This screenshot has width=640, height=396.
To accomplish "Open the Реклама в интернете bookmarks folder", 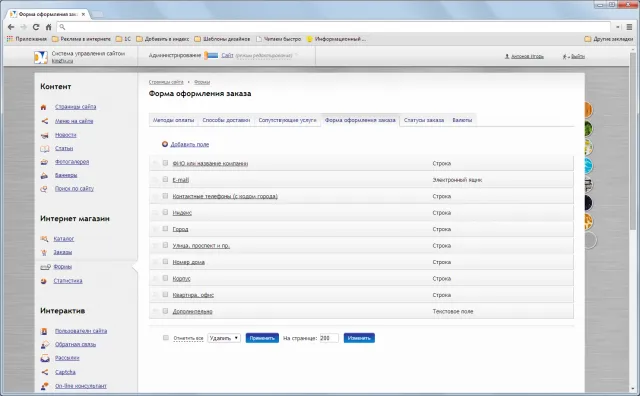I will click(81, 39).
